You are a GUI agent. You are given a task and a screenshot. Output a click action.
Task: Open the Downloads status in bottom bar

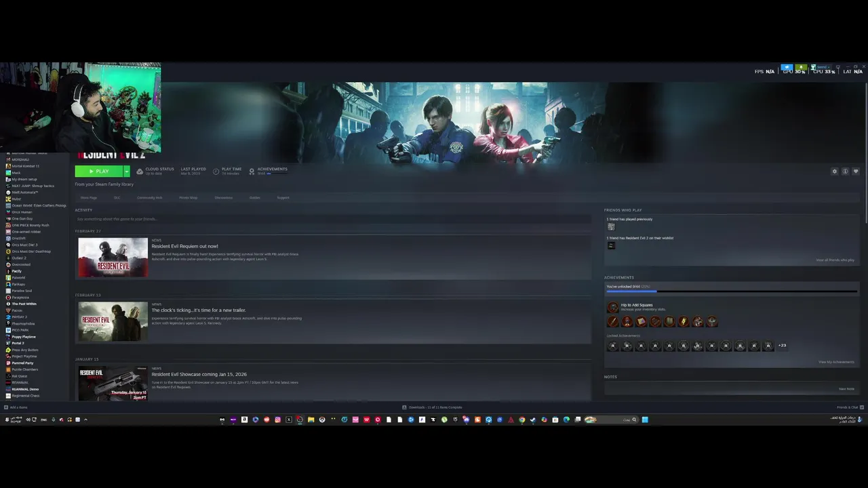pyautogui.click(x=432, y=407)
